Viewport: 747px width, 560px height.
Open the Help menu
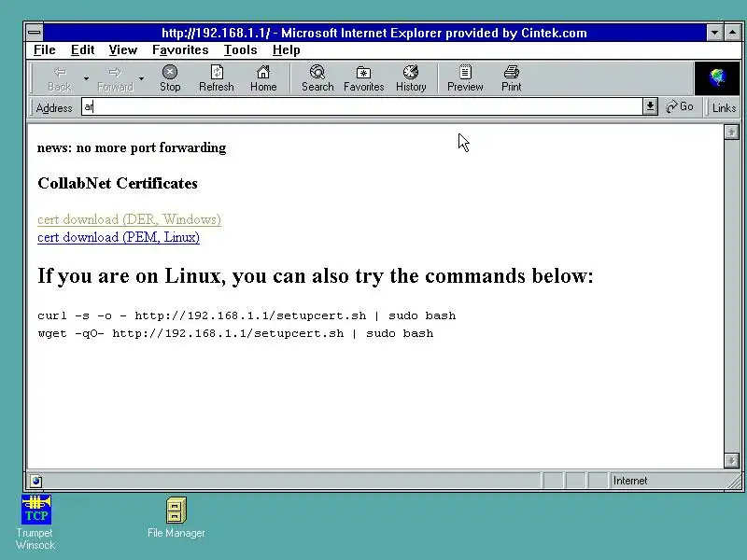[x=286, y=50]
